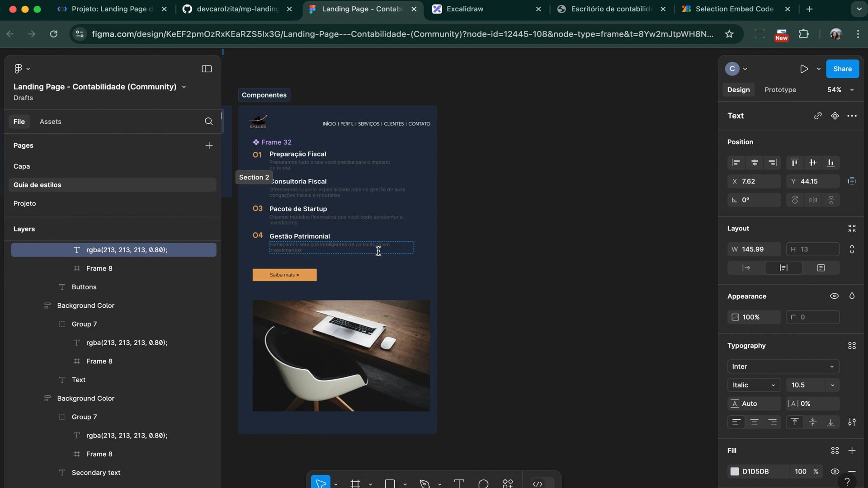Select the Frame tool in bottom toolbar
Viewport: 868px width, 488px height.
pyautogui.click(x=355, y=483)
